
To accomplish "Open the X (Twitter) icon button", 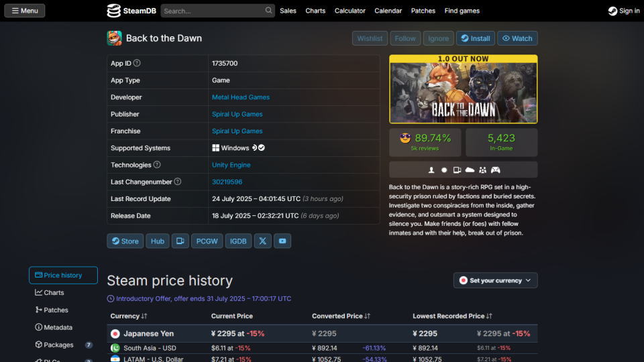I will (x=262, y=241).
